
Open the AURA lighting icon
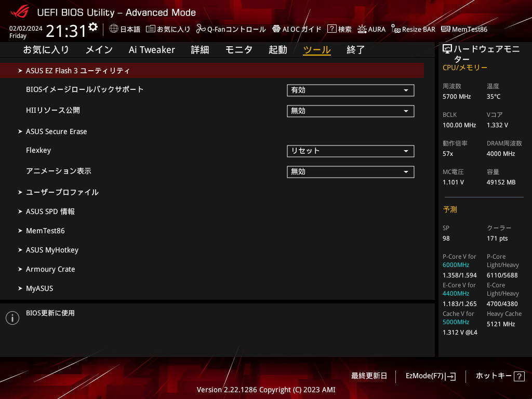(362, 29)
